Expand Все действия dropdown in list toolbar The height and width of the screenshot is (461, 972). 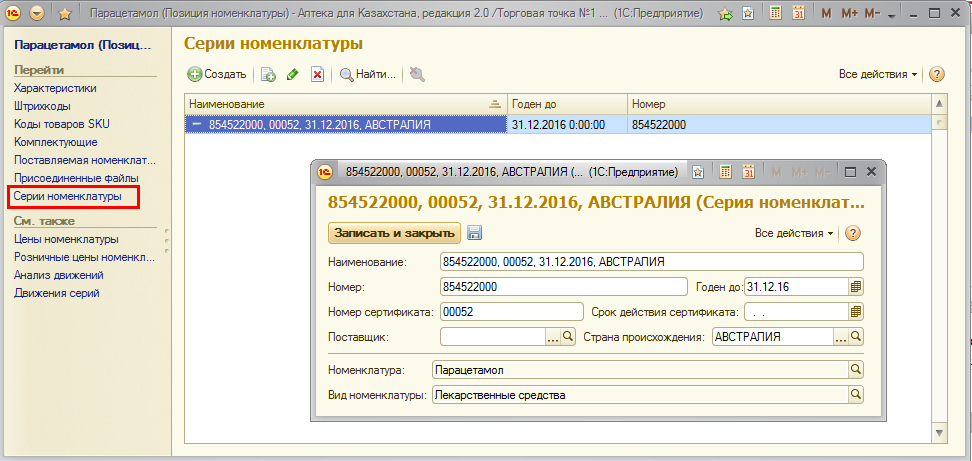pos(878,74)
